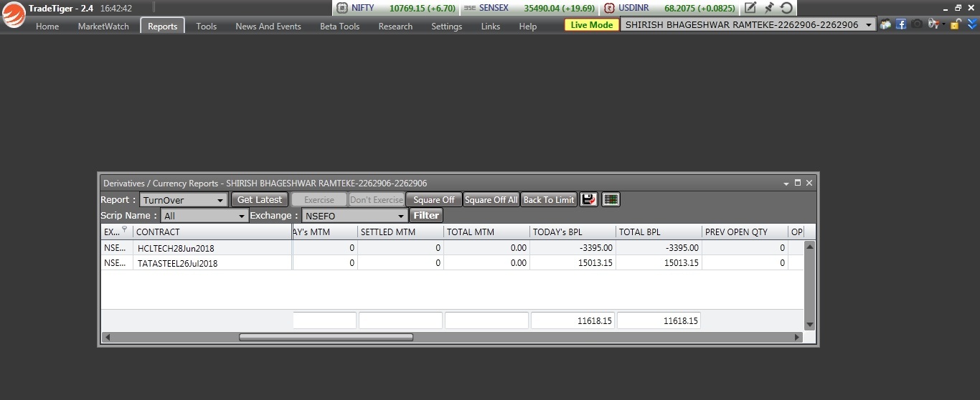Click the Square Off All button
Viewport: 980px width, 400px height.
[x=491, y=200]
